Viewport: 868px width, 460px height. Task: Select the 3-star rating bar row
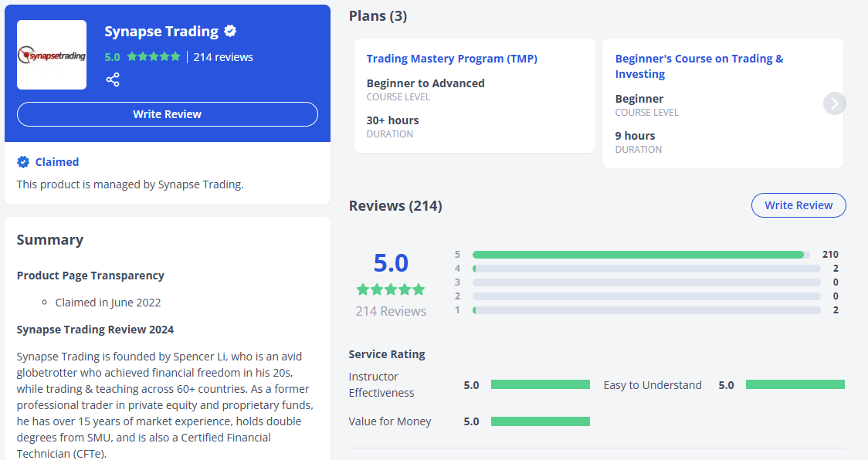[x=646, y=282]
